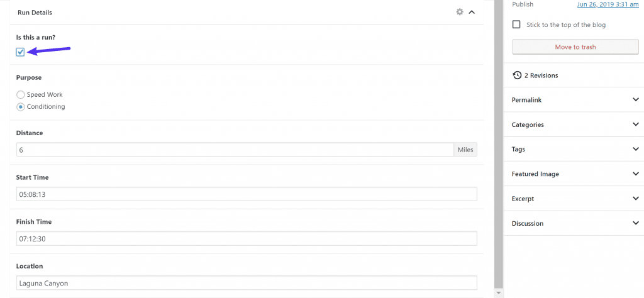Viewport: 644px width, 298px height.
Task: Edit the Location field with Laguna Canyon
Action: pos(247,283)
